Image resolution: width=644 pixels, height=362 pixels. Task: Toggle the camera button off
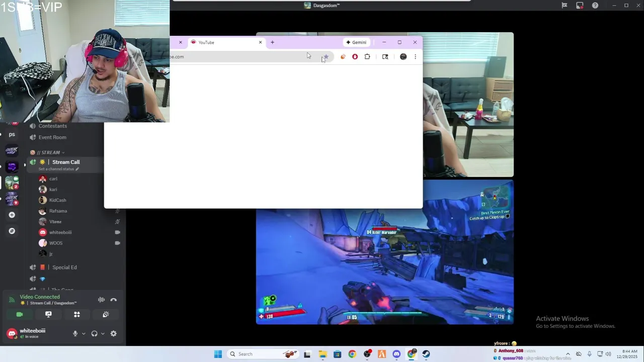pos(20,314)
